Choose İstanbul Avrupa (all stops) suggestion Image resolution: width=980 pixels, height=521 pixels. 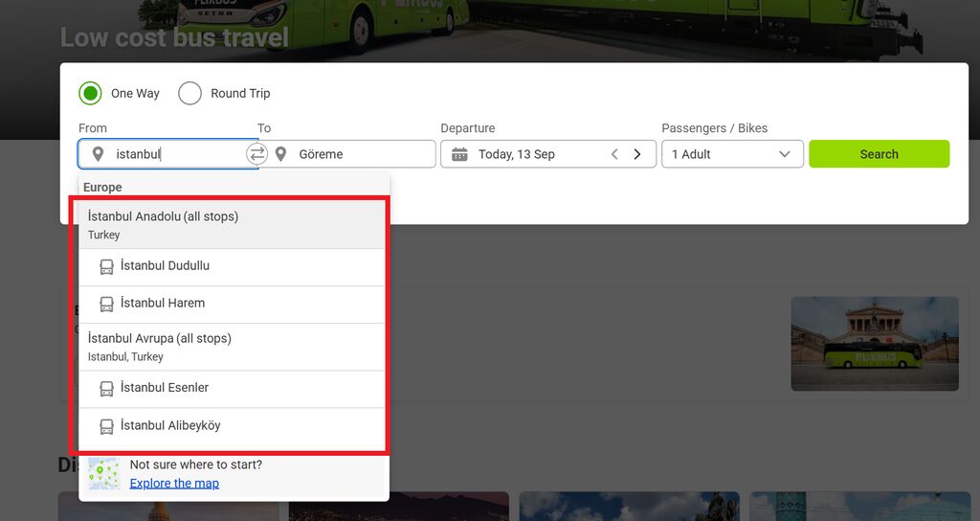(x=232, y=347)
